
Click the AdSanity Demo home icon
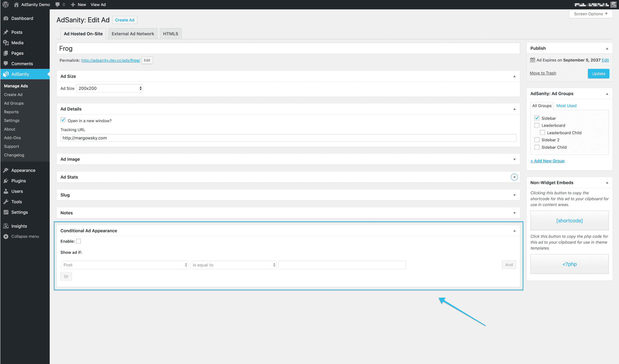tap(16, 5)
